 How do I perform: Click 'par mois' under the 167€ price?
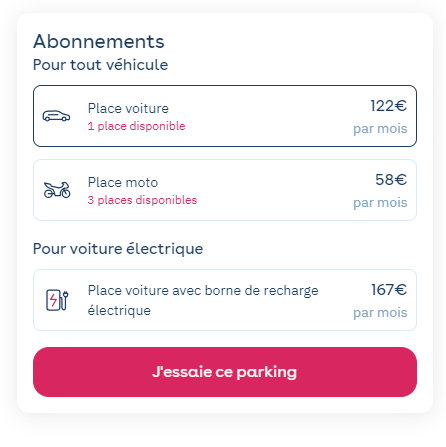point(380,313)
